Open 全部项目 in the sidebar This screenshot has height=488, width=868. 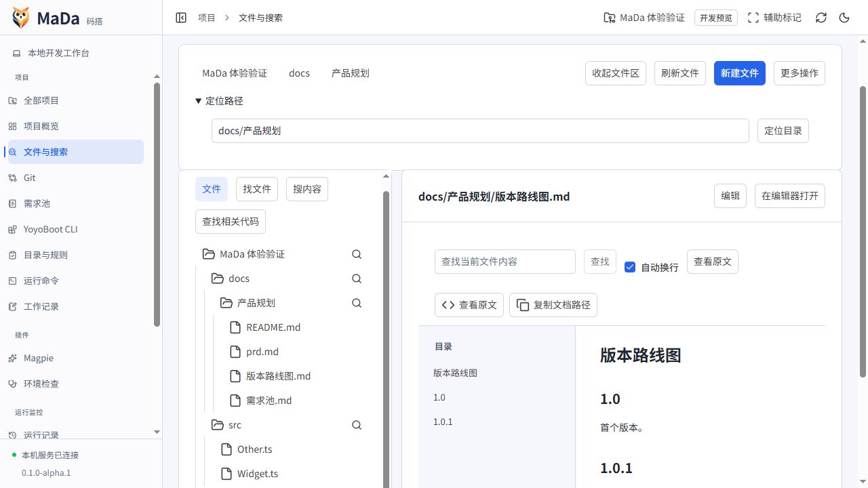(75, 100)
